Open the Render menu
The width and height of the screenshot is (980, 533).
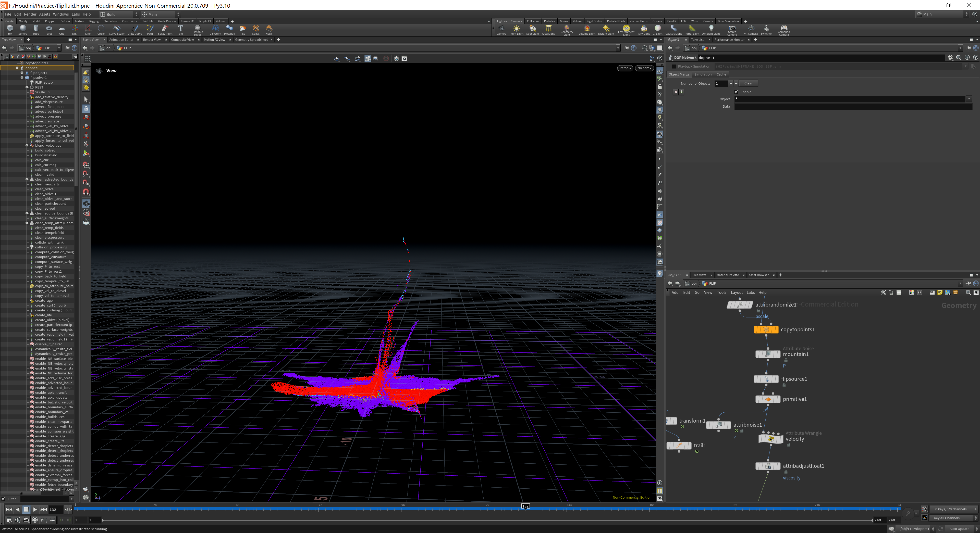pos(30,14)
